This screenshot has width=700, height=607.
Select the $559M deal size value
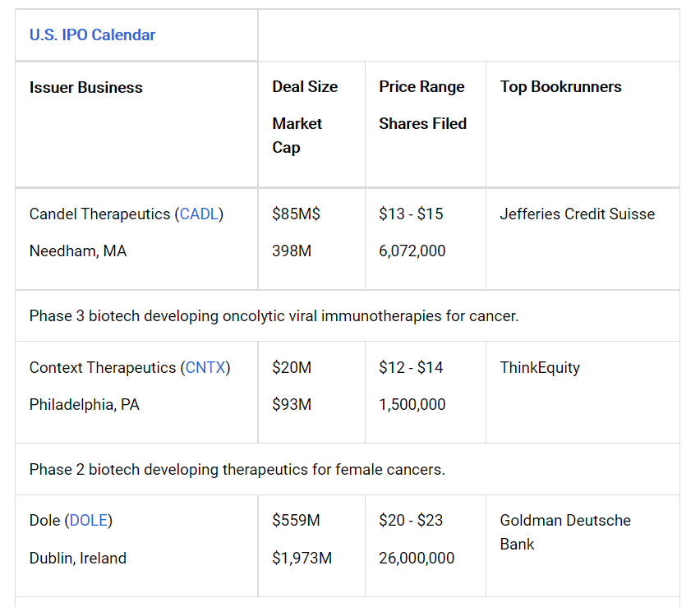pos(297,520)
